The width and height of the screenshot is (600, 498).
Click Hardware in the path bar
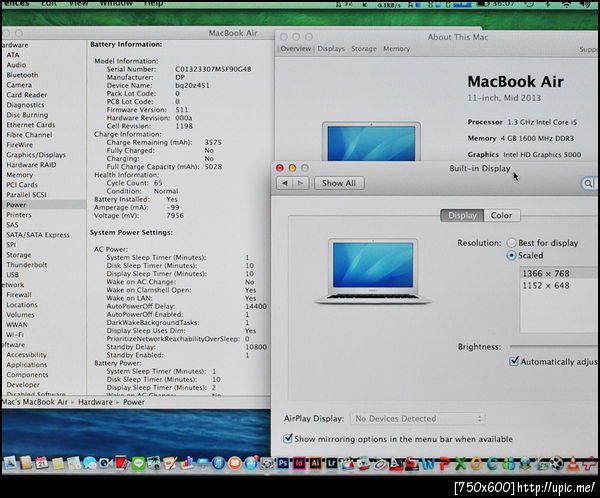(x=95, y=402)
